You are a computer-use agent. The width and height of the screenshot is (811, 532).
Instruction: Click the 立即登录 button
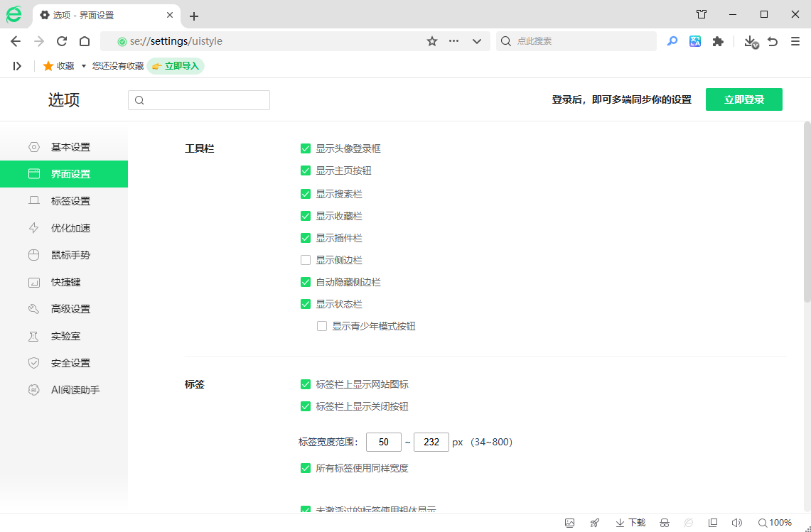pos(743,99)
